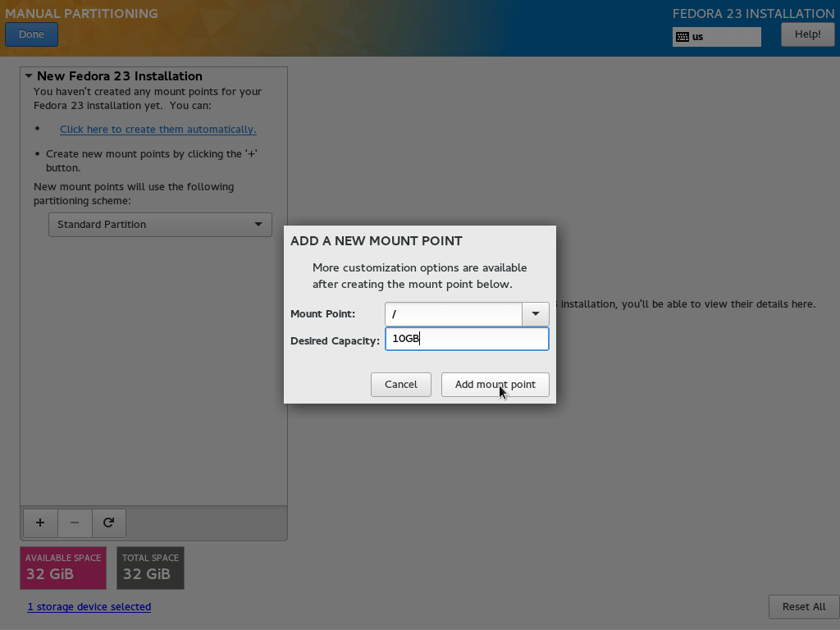The width and height of the screenshot is (840, 630).
Task: Click the Available Space 32 GiB box
Action: 63,568
